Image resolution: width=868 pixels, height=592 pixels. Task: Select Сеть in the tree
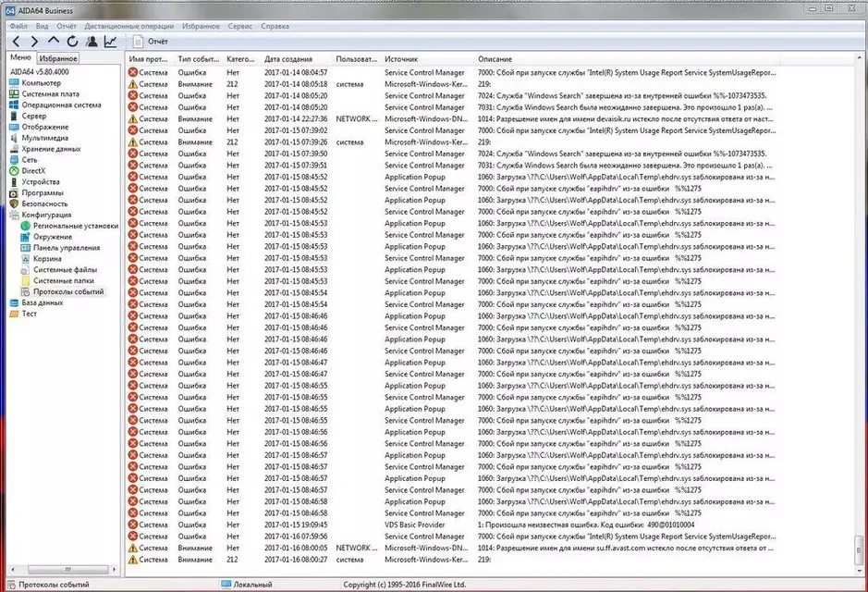[30, 159]
